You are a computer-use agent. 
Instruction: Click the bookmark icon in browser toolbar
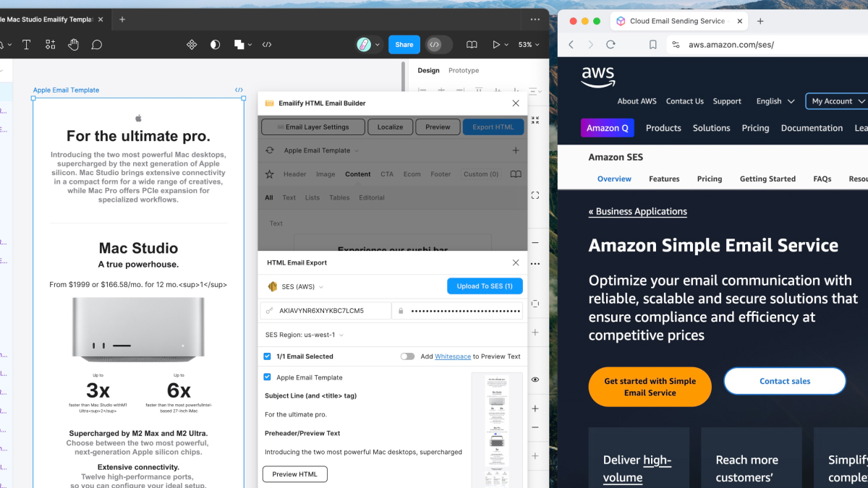[x=653, y=45]
